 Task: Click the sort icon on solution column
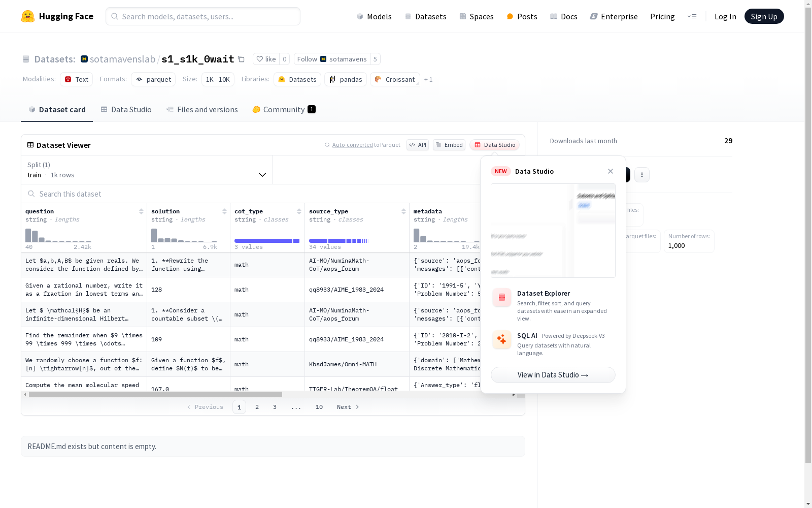click(224, 211)
